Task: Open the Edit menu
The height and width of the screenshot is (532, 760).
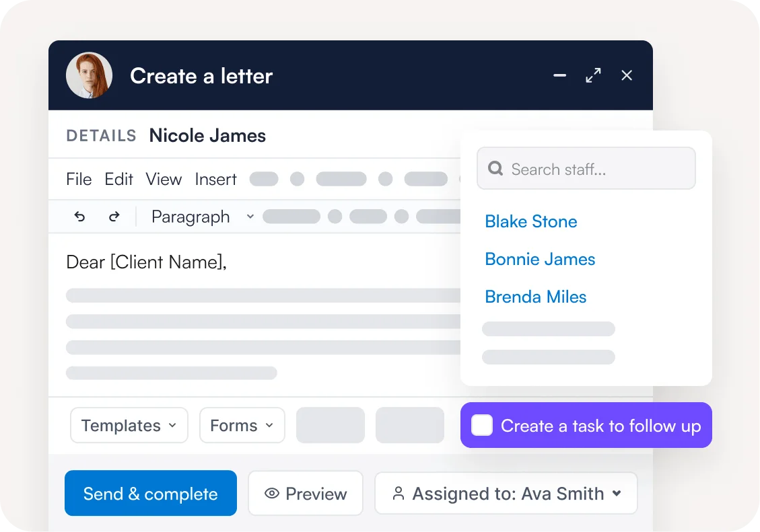Action: (118, 179)
